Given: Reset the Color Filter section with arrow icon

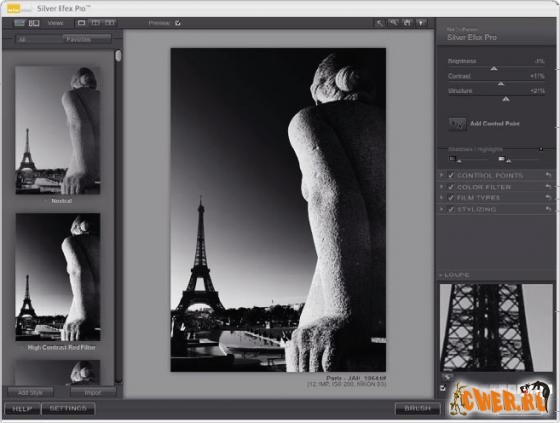Looking at the screenshot, I should [x=548, y=186].
